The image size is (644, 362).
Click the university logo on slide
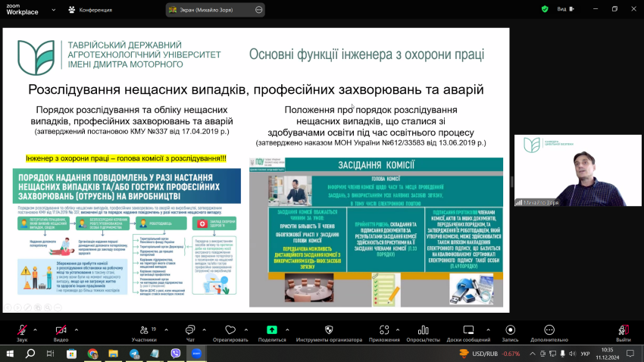[x=36, y=58]
